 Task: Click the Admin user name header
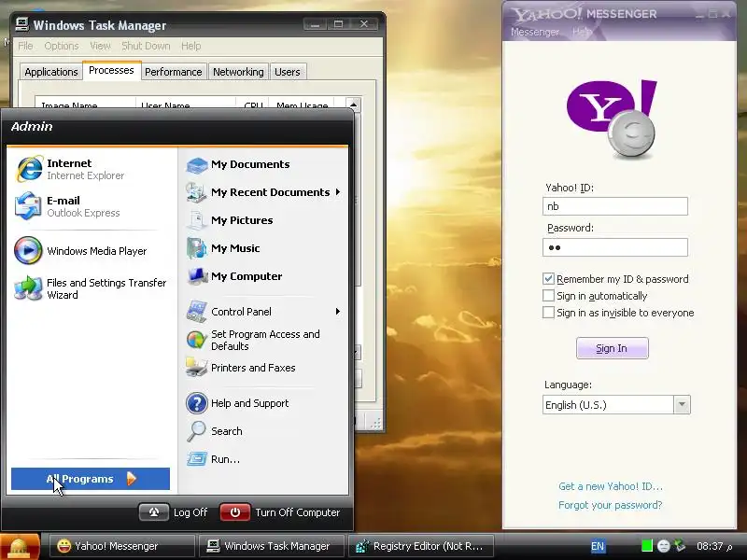pyautogui.click(x=32, y=126)
